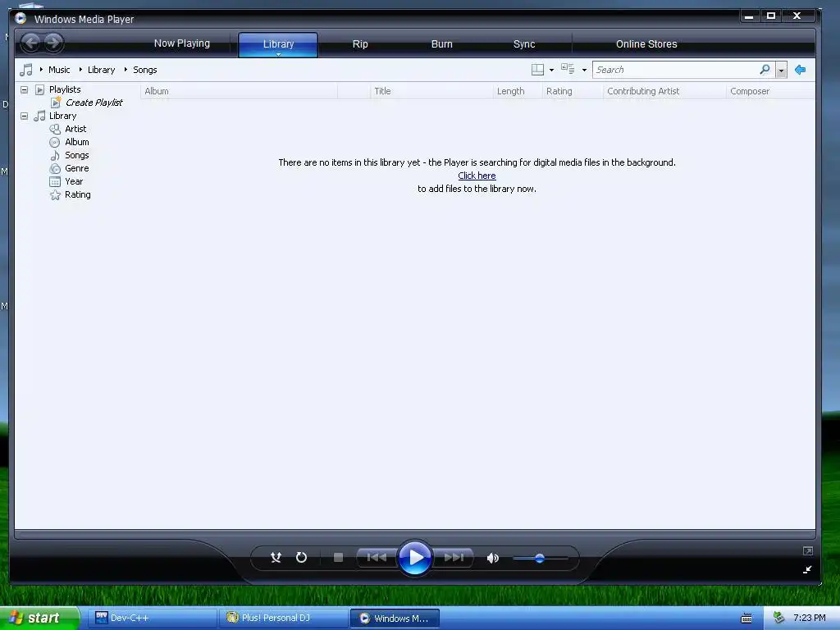Click the music note category icon
This screenshot has height=630, width=840.
tap(25, 70)
